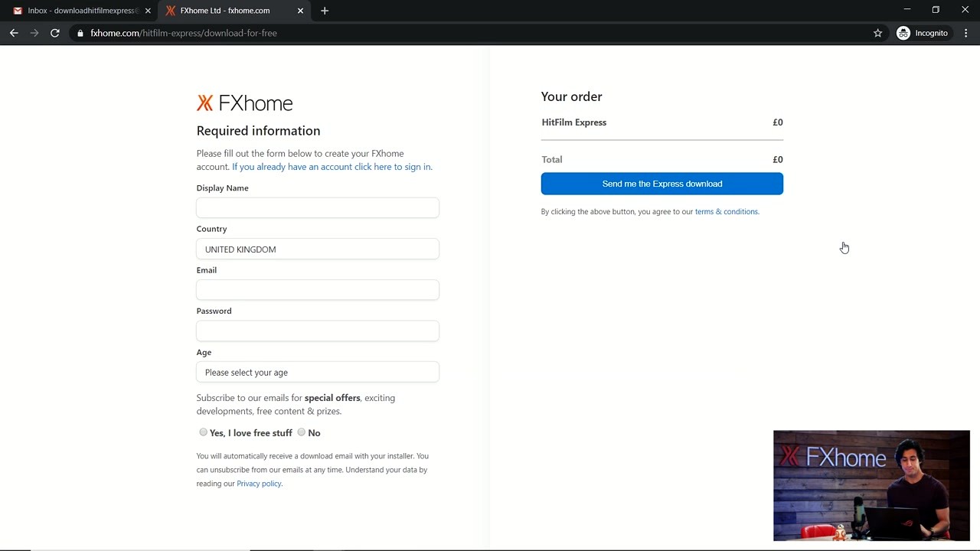Click the forward navigation arrow
980x551 pixels.
point(34,33)
